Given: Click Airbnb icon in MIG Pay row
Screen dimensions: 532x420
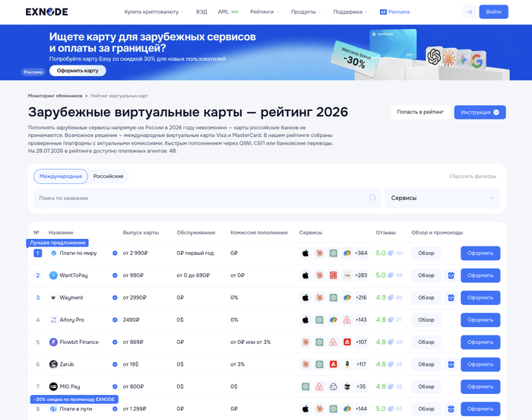Looking at the screenshot, I should (319, 387).
